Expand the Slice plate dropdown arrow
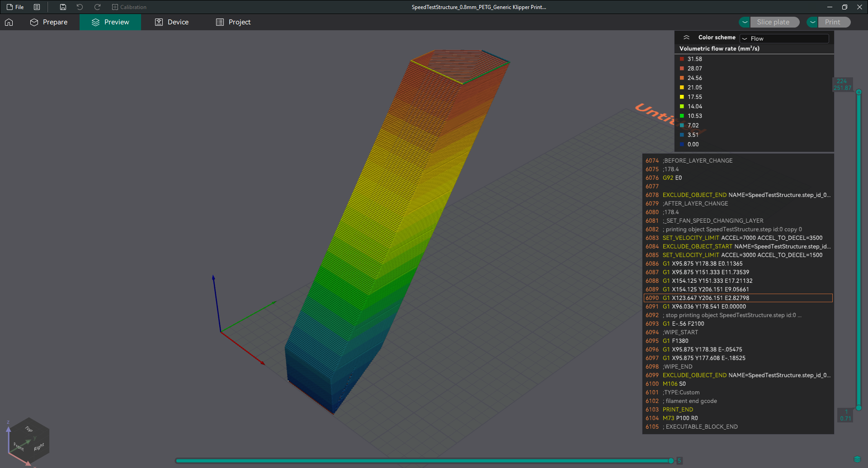Screen dimensions: 868x468 coord(745,22)
